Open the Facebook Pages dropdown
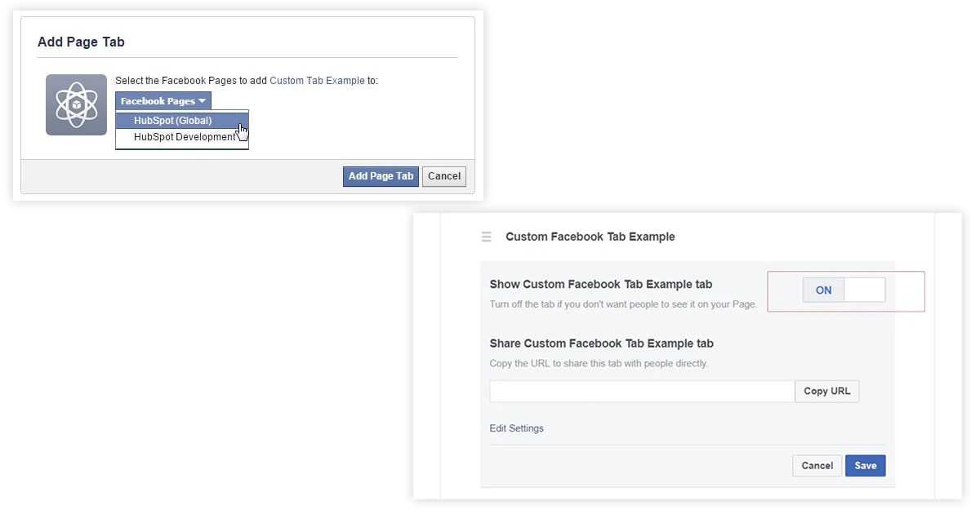Image resolution: width=980 pixels, height=514 pixels. 163,101
